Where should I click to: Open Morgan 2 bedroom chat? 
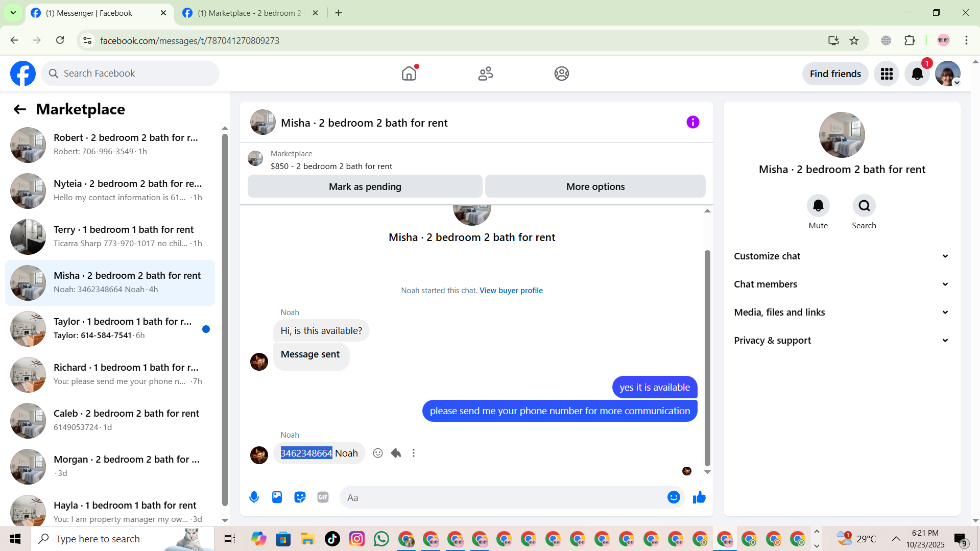pos(110,466)
